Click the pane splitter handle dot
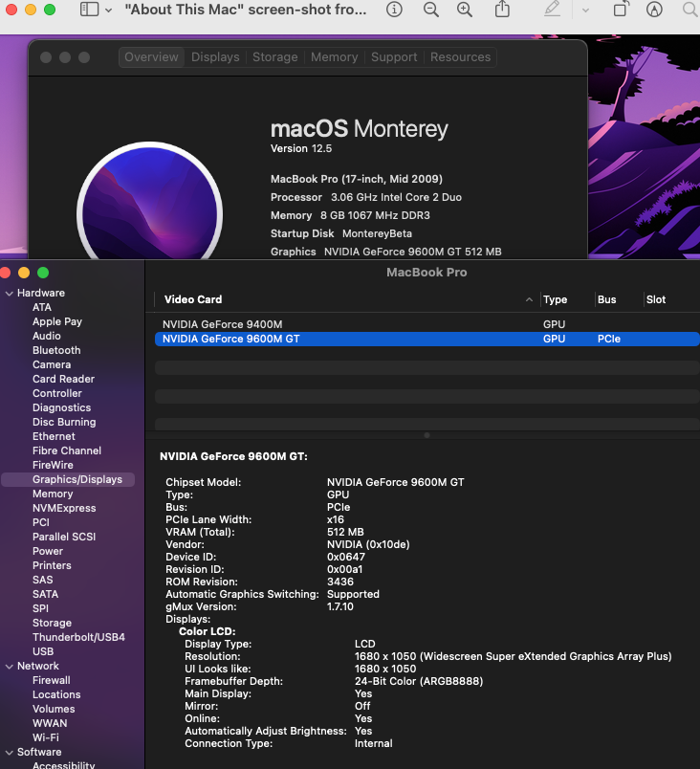Image resolution: width=700 pixels, height=769 pixels. [427, 435]
